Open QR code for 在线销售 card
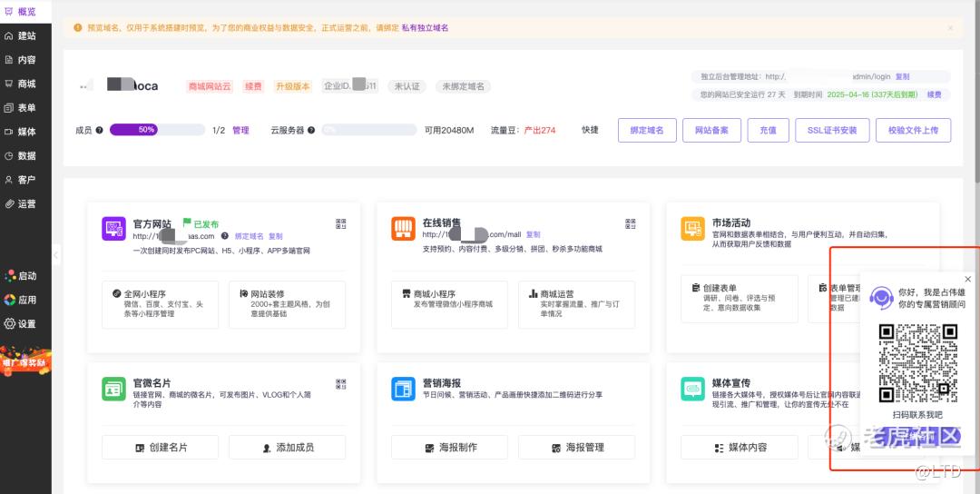Viewport: 980px width, 494px height. pos(631,223)
